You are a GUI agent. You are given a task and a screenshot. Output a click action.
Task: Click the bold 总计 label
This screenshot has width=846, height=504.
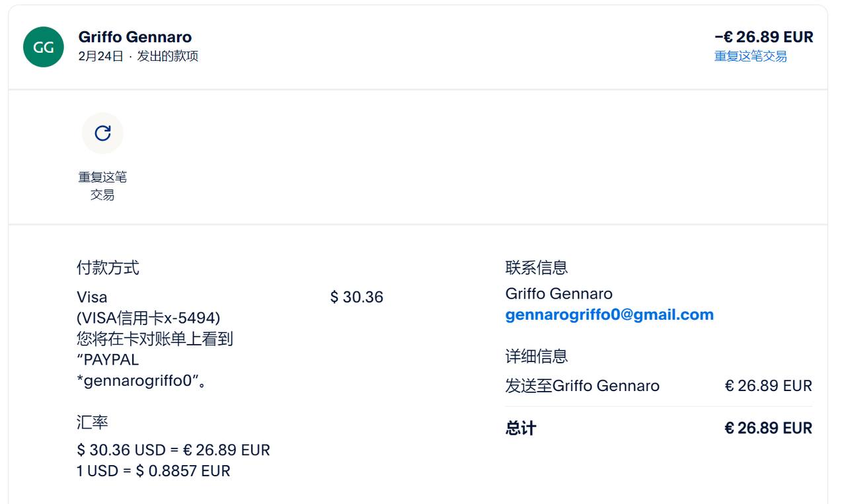pos(520,428)
